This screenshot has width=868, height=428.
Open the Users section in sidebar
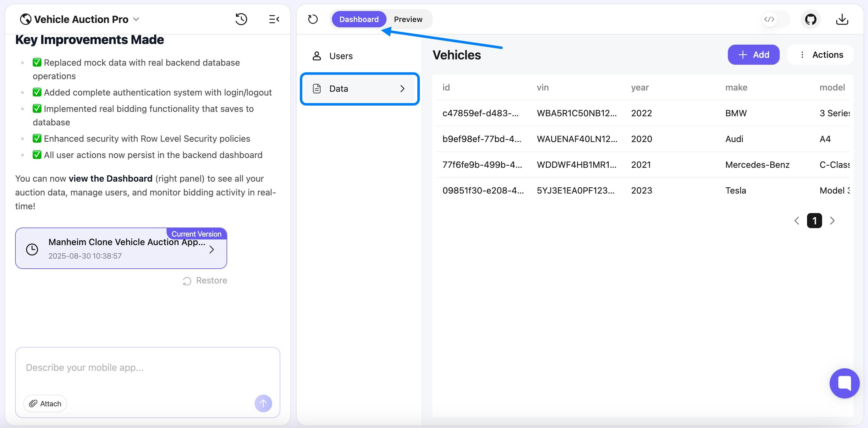pyautogui.click(x=341, y=56)
